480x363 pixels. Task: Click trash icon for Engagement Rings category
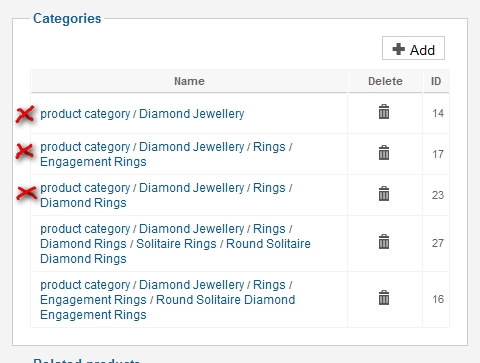click(384, 153)
